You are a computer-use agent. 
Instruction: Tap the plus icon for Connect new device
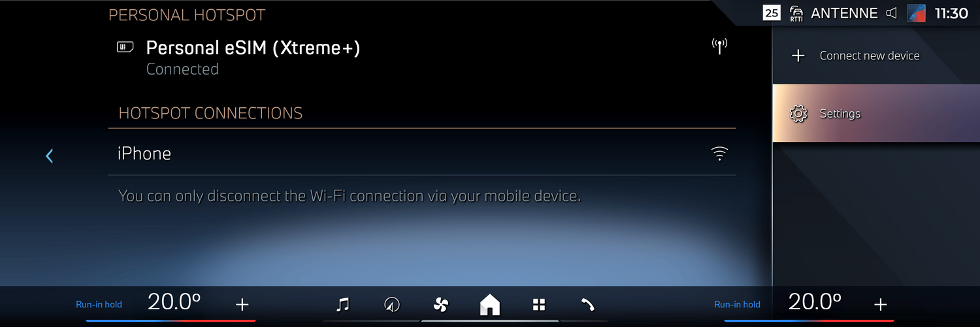click(798, 56)
